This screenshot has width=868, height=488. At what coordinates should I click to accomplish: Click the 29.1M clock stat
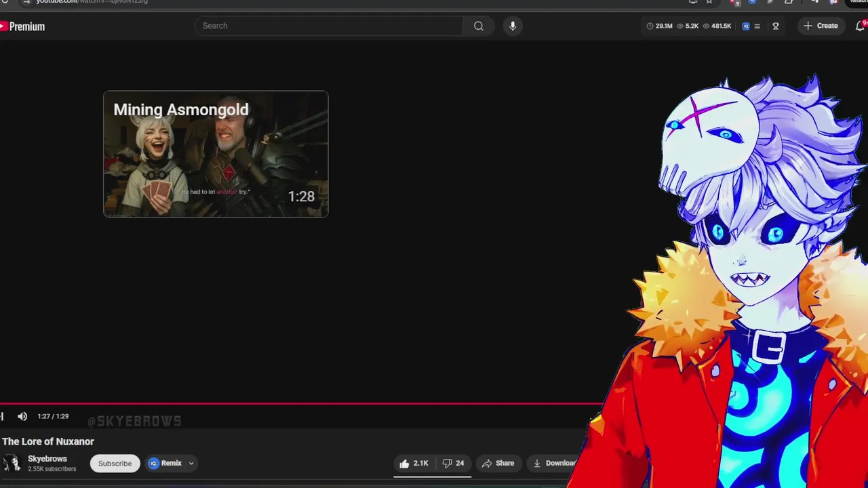coord(659,26)
